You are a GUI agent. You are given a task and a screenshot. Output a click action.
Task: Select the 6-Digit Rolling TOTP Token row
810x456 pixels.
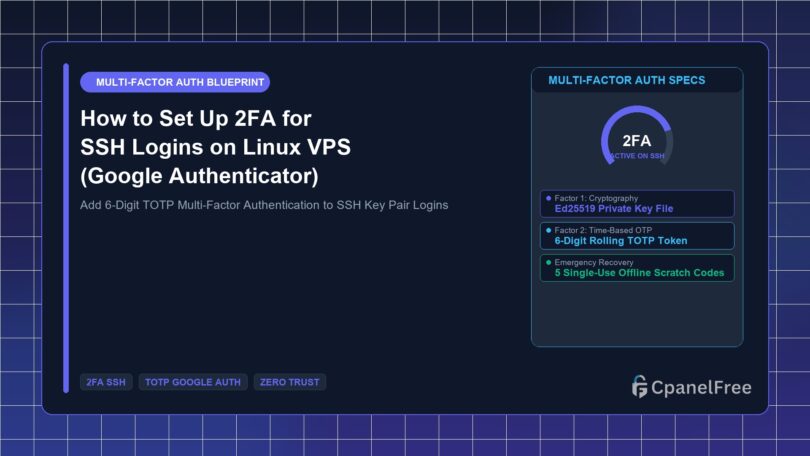(637, 235)
